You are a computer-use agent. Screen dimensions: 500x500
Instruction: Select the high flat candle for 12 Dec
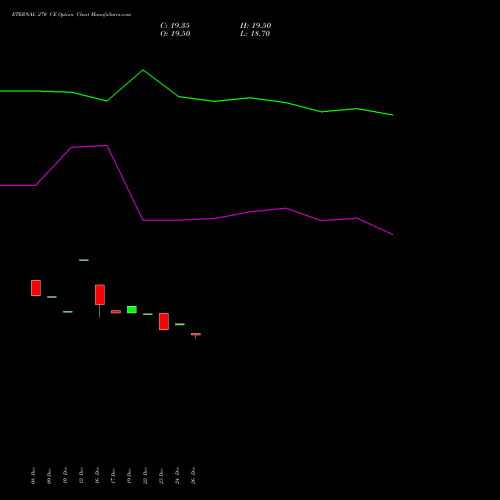tap(84, 260)
